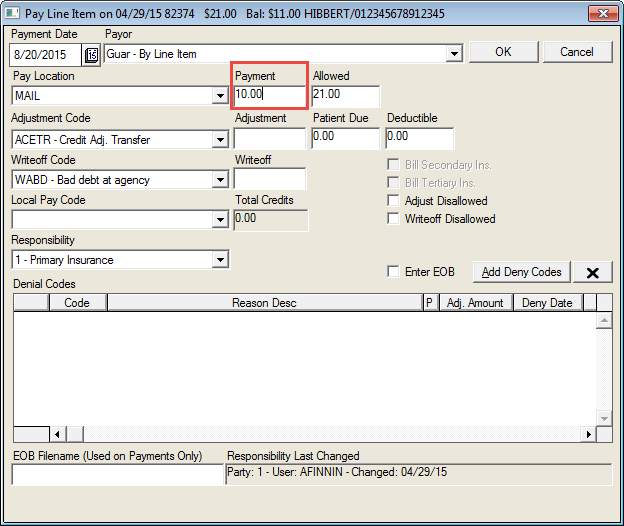This screenshot has height=526, width=624.
Task: Click the X delete deny codes button
Action: (x=593, y=272)
